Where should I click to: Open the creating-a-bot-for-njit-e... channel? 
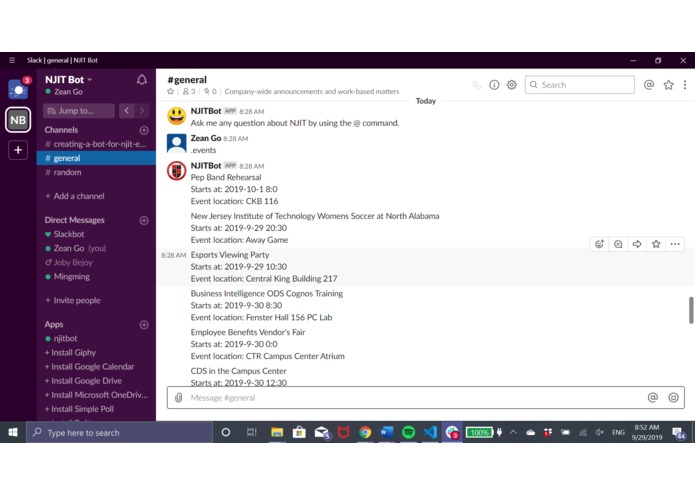[x=96, y=144]
